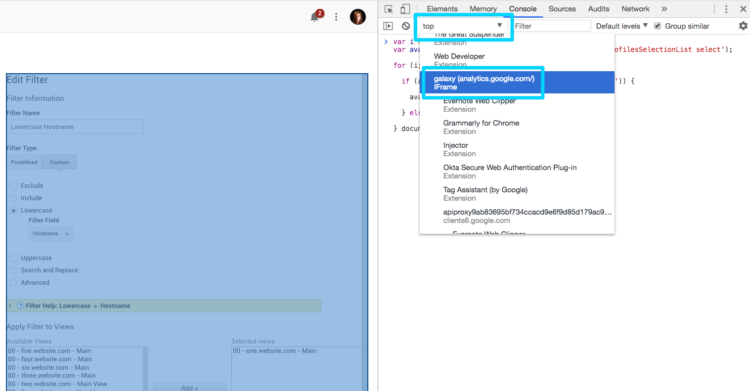The height and width of the screenshot is (391, 750).
Task: Open the user profile avatar
Action: coord(358,17)
